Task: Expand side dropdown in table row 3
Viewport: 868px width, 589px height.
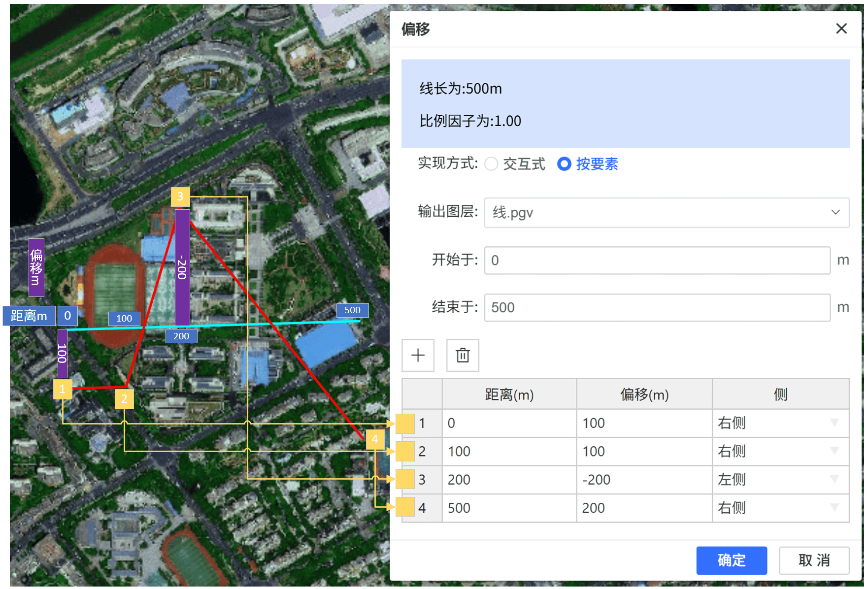Action: 834,479
